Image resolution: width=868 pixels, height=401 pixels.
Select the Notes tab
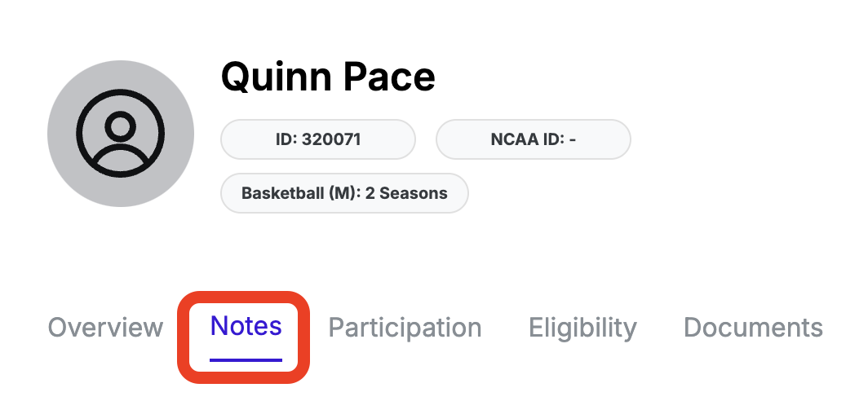coord(246,327)
